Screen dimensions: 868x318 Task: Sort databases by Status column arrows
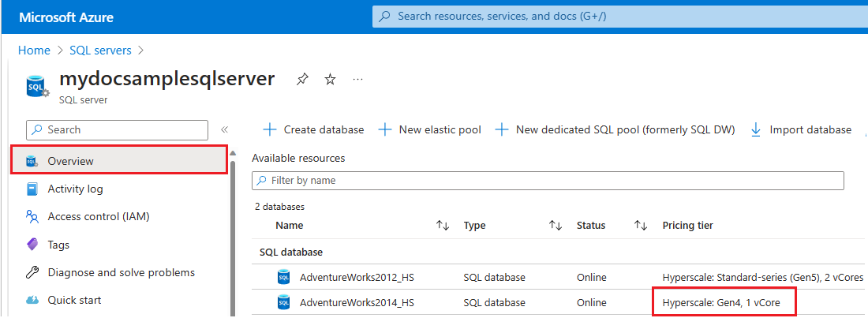(x=640, y=226)
